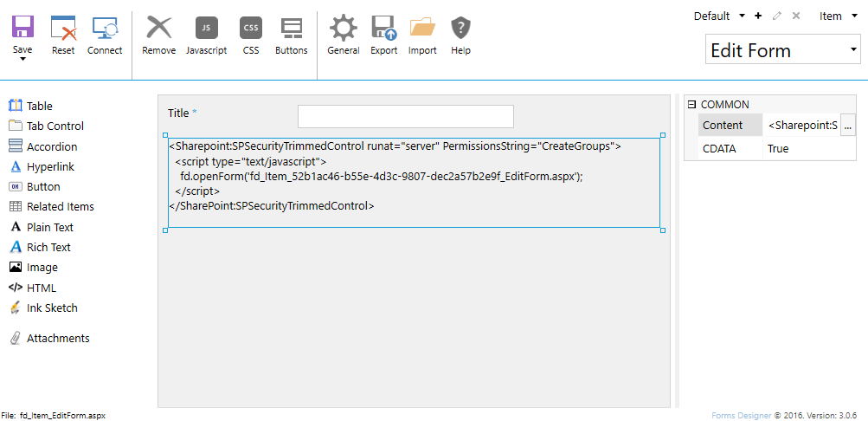
Task: Open Content editor ellipsis button
Action: click(x=847, y=126)
